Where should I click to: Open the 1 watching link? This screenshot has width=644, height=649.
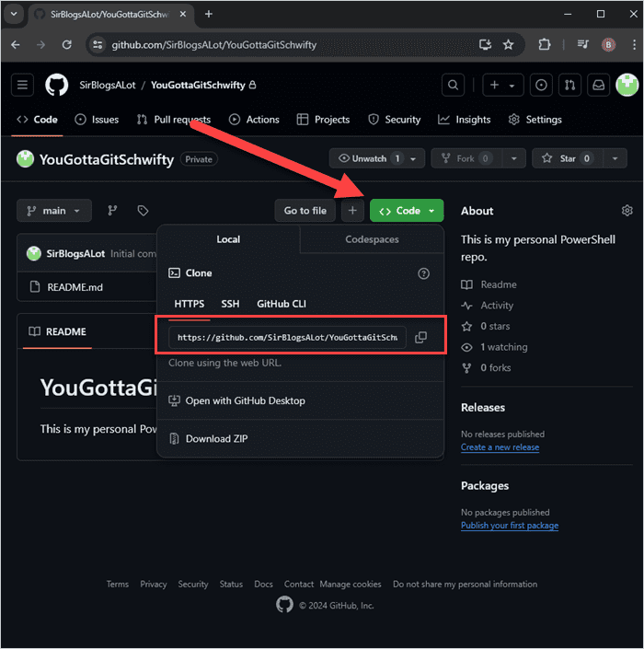[504, 347]
